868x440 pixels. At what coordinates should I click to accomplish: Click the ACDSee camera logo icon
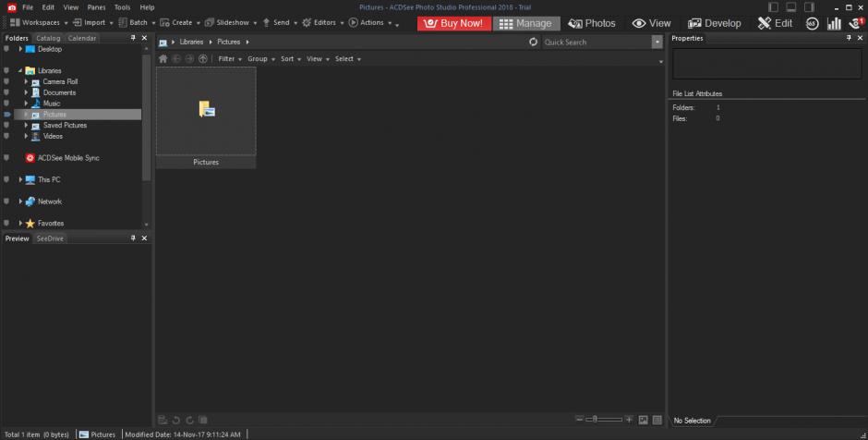coord(12,7)
